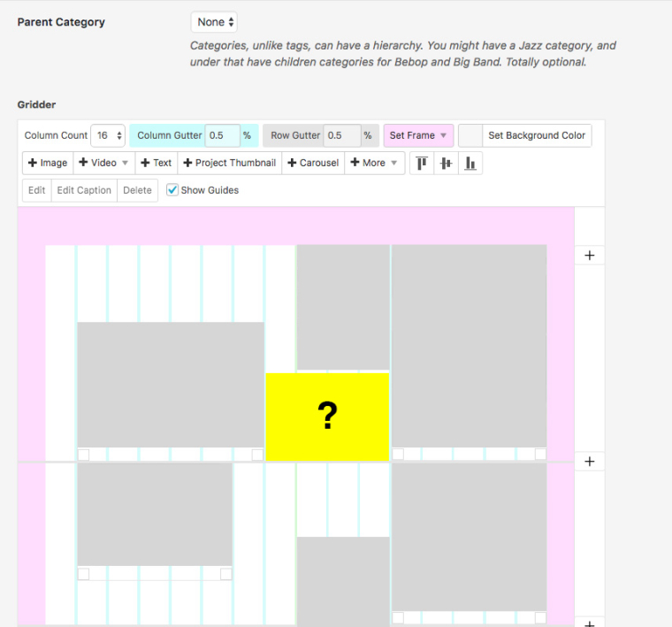The image size is (672, 627).
Task: Click the align top icon
Action: (422, 163)
